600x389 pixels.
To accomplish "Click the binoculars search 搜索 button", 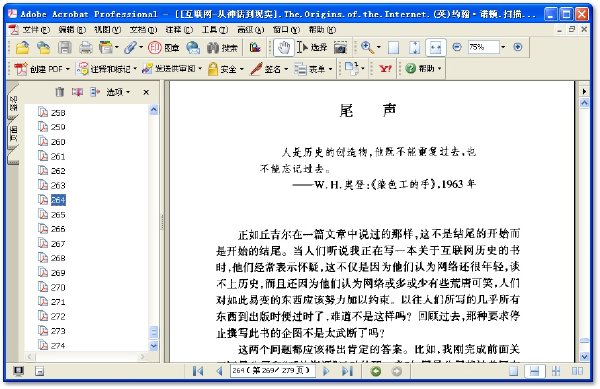I will click(222, 47).
